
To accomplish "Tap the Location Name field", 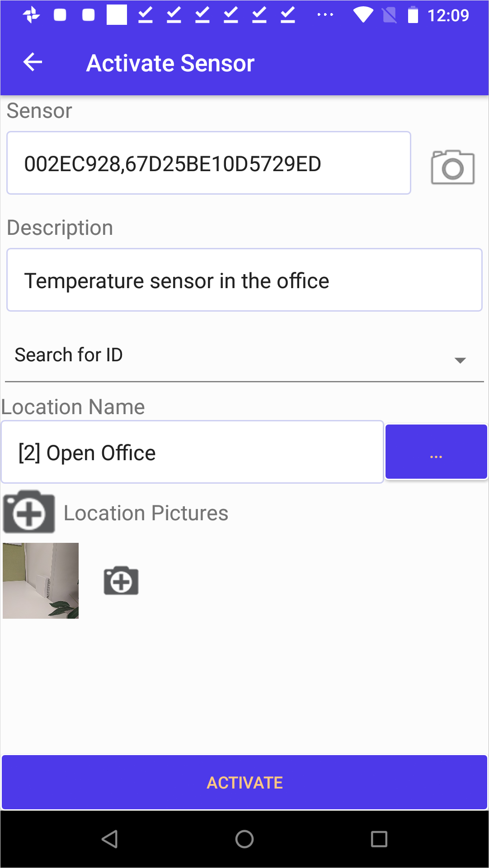I will 192,452.
